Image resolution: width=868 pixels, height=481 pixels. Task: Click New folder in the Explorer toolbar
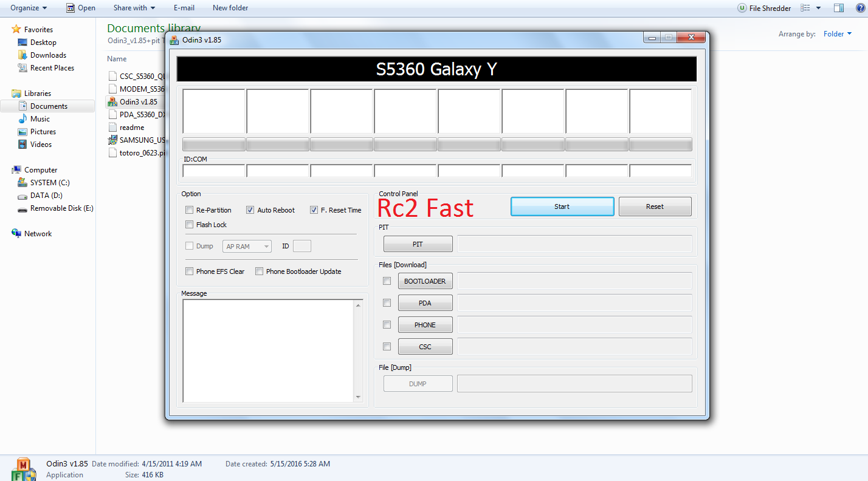(x=230, y=8)
